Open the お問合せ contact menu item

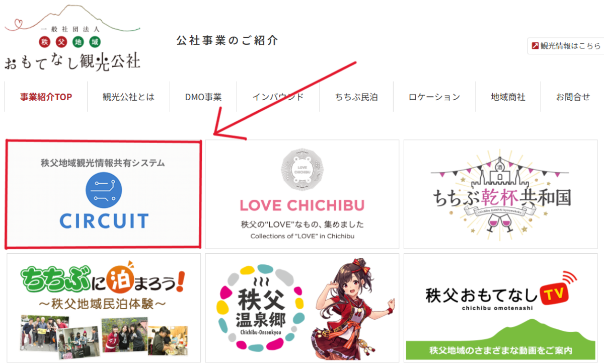click(x=573, y=97)
